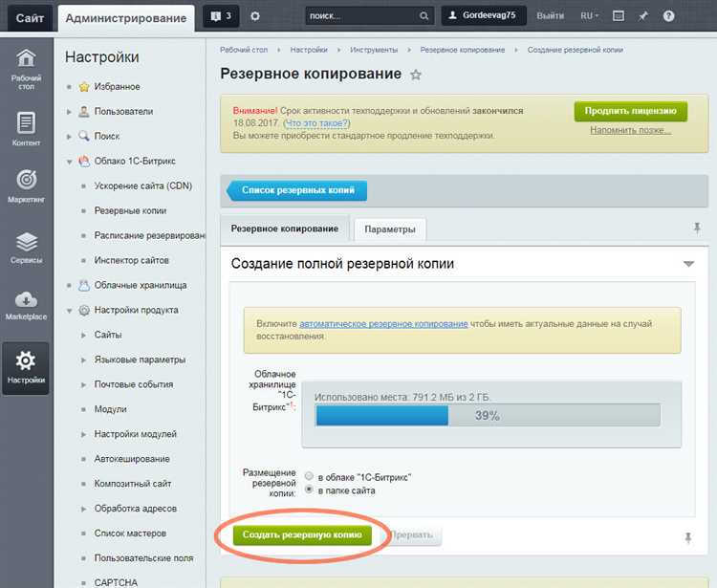
Task: Click the Пользователи user icon in menu
Action: (x=84, y=111)
